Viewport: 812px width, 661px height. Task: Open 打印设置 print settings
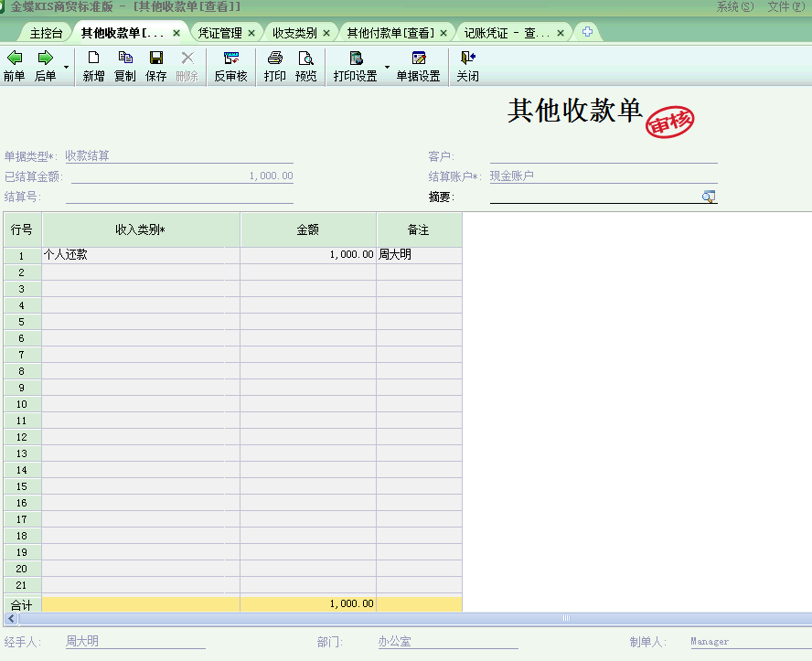pyautogui.click(x=355, y=66)
